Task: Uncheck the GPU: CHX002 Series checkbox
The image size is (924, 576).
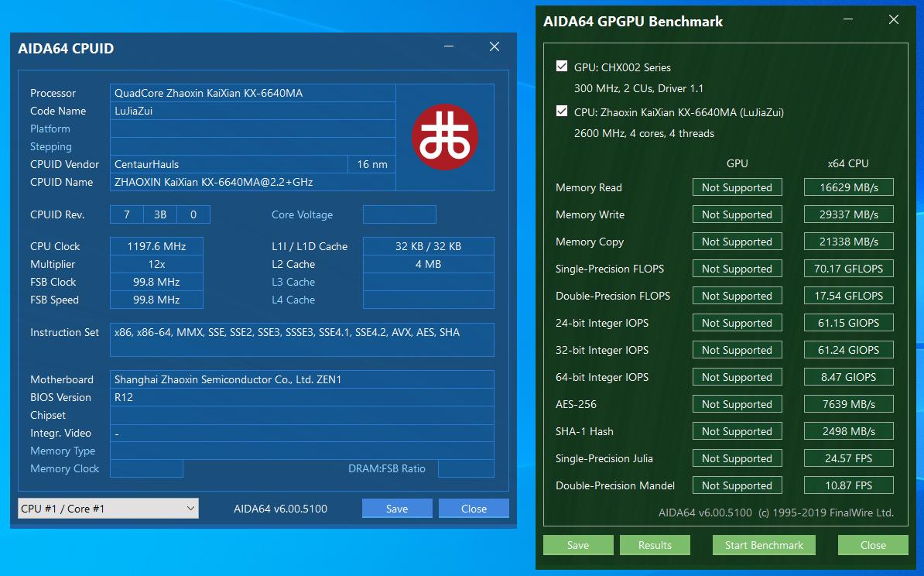Action: 562,67
